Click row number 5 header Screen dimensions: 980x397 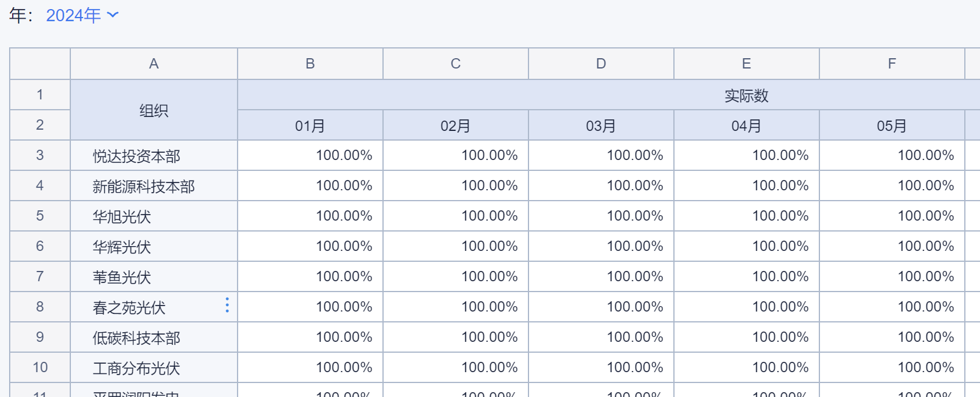click(40, 216)
